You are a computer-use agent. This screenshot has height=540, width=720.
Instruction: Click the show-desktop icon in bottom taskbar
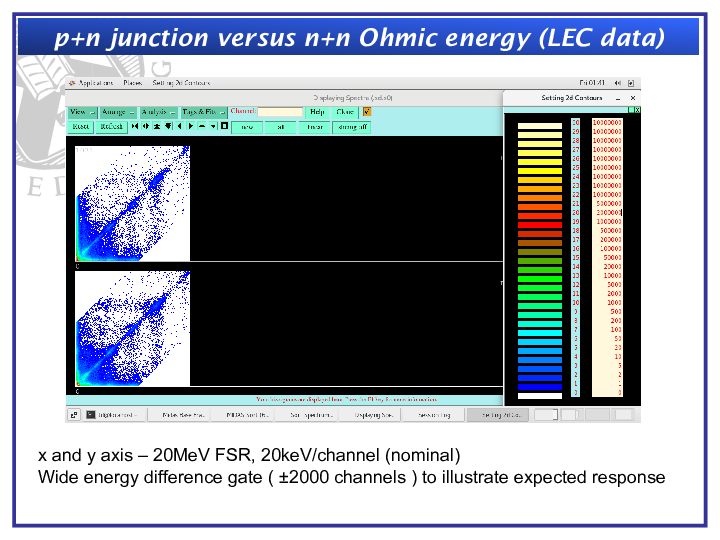coord(74,415)
